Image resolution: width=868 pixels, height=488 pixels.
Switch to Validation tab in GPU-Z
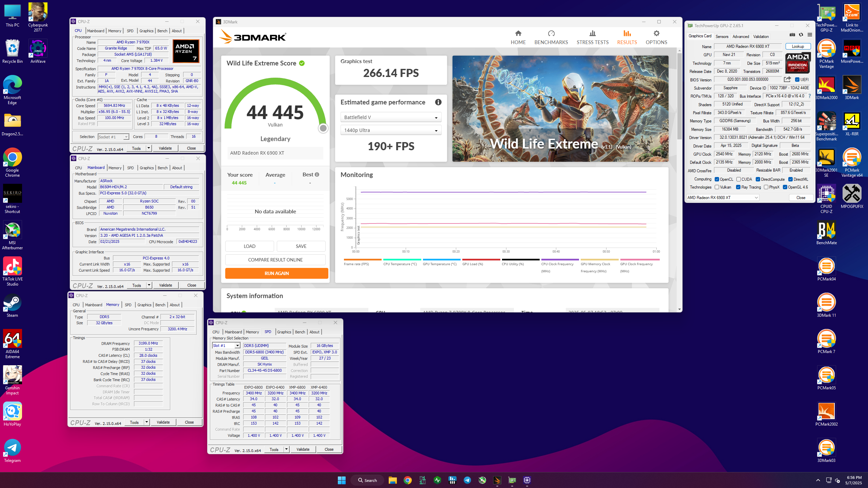click(x=761, y=37)
